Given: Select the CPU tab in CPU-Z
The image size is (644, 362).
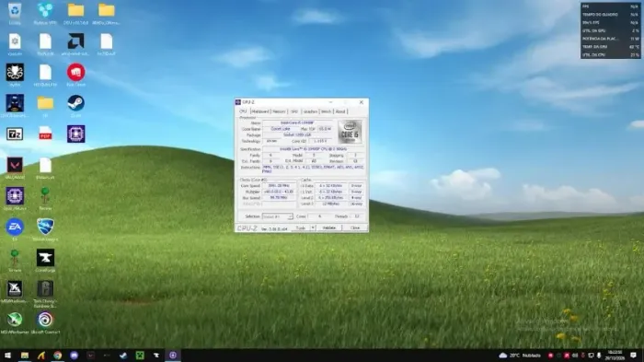Looking at the screenshot, I should coord(243,111).
